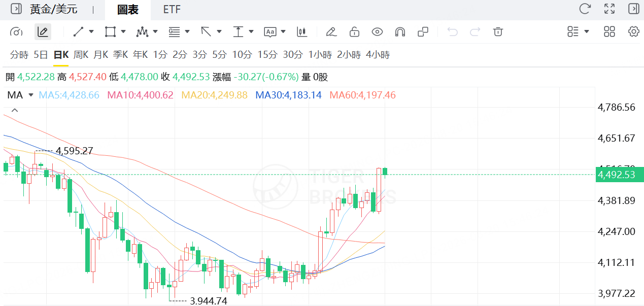Click current price label 4,492.53
The height and width of the screenshot is (306, 644).
tap(620, 175)
